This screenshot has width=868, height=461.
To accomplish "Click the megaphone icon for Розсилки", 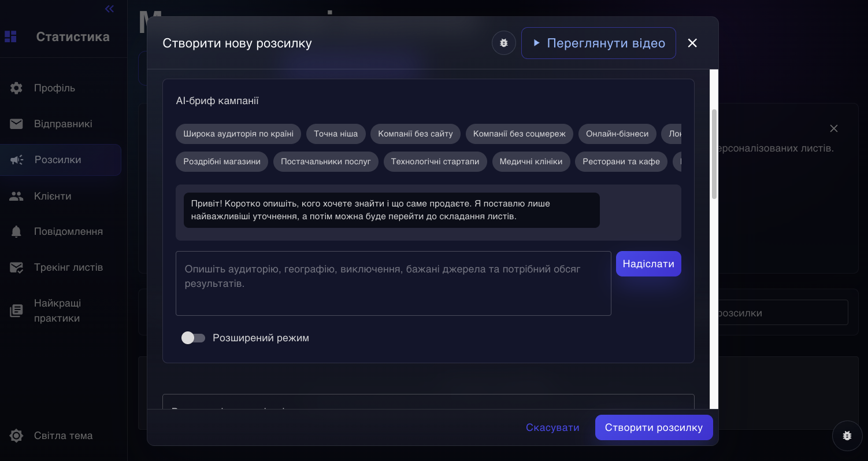I will click(x=16, y=160).
